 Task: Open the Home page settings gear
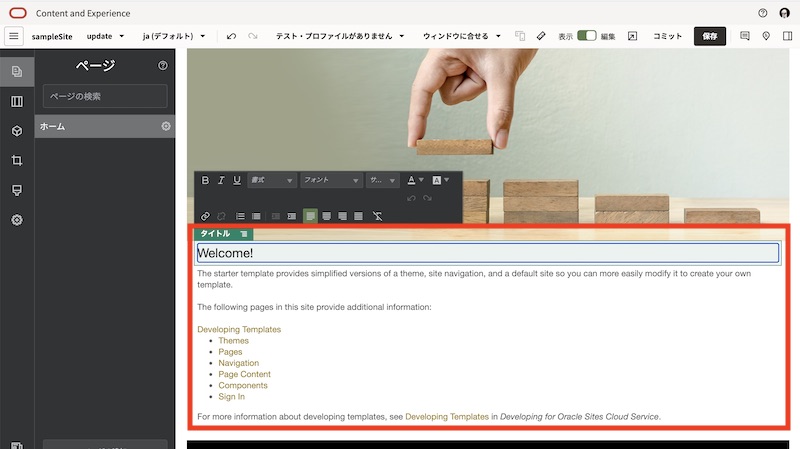(166, 126)
